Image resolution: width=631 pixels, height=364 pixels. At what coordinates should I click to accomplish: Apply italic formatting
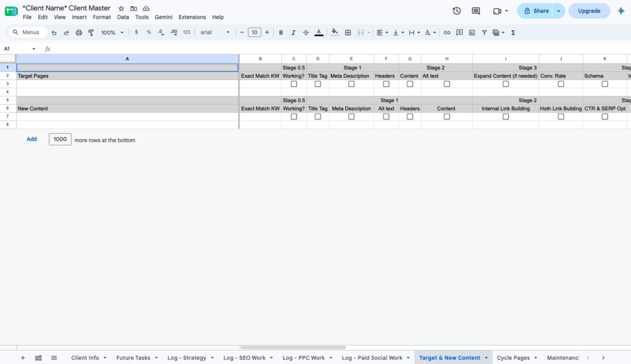293,33
